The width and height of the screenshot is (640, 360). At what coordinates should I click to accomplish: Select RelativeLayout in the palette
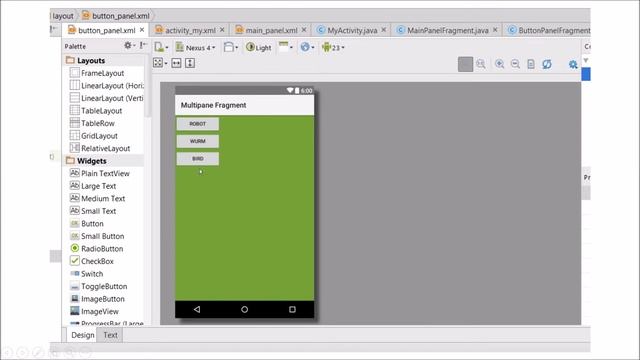click(100, 148)
